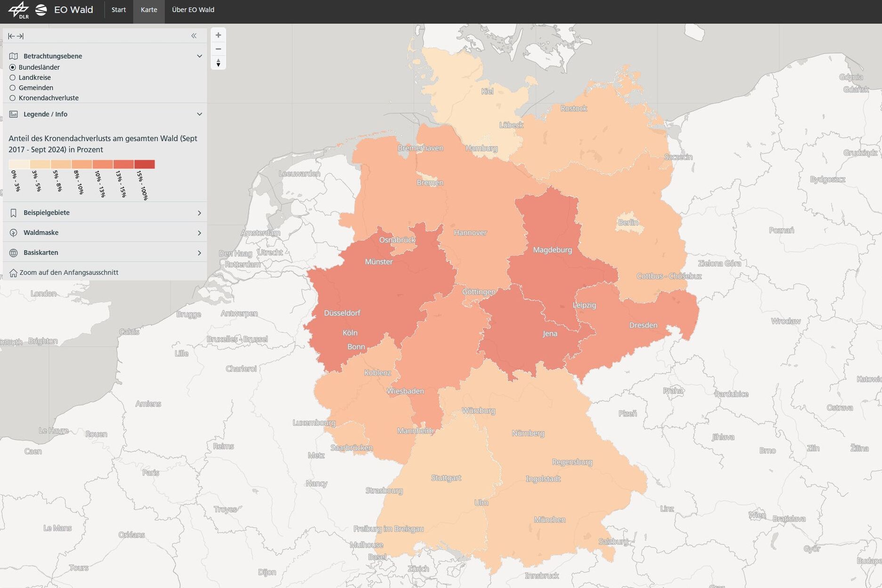Expand the Basiskarten section arrow
Viewport: 882px width, 588px height.
click(x=199, y=253)
